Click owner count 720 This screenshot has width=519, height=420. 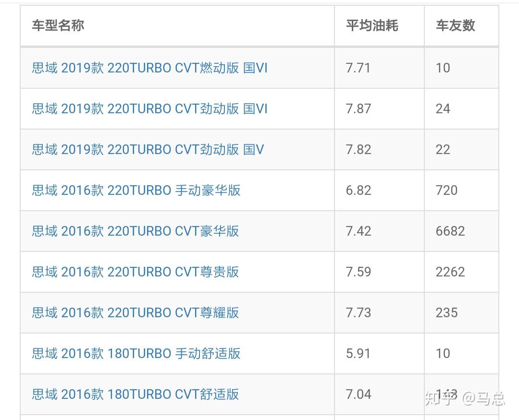coord(446,191)
